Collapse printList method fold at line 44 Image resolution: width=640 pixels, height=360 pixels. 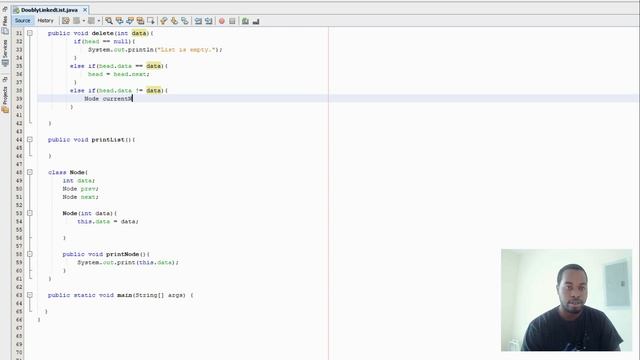point(30,140)
